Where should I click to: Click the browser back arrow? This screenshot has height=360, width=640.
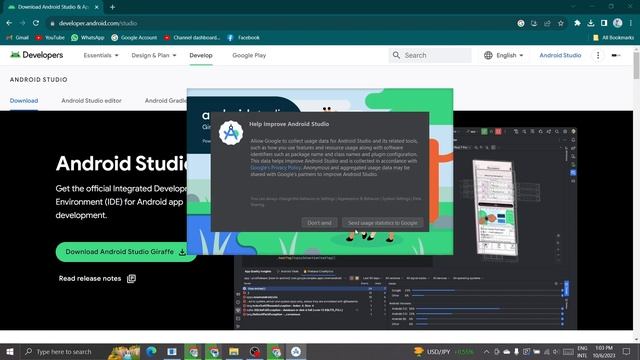(9, 23)
